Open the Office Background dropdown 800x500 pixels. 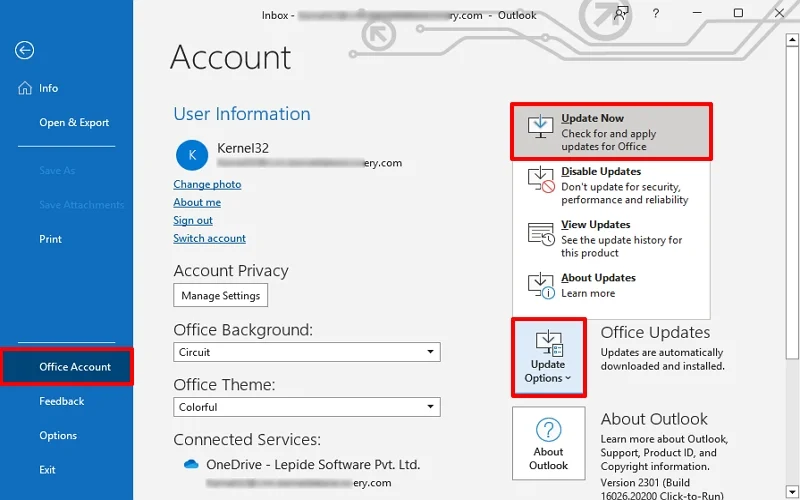[307, 352]
